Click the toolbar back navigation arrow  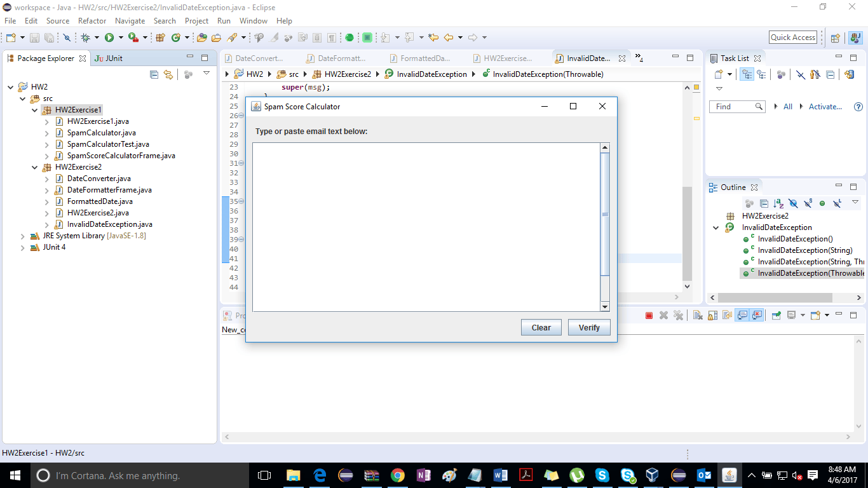point(449,38)
